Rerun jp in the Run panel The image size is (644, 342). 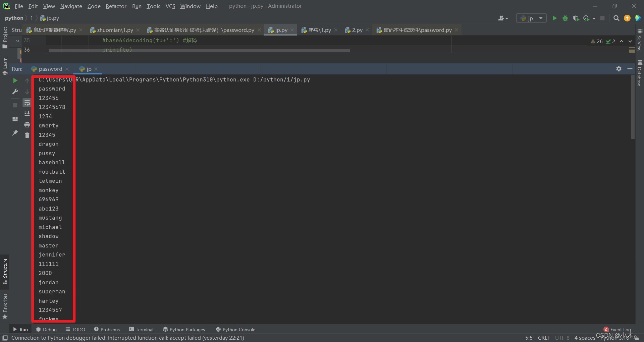coord(15,80)
